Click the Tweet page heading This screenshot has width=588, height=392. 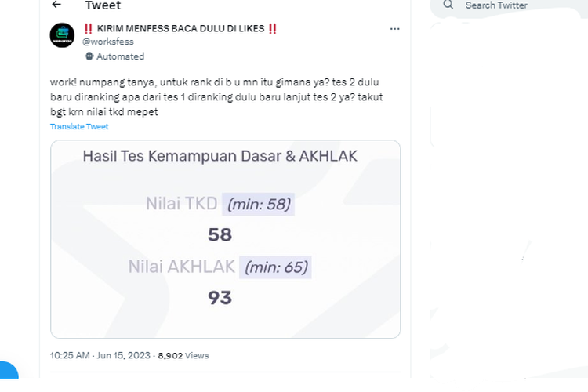click(x=103, y=5)
